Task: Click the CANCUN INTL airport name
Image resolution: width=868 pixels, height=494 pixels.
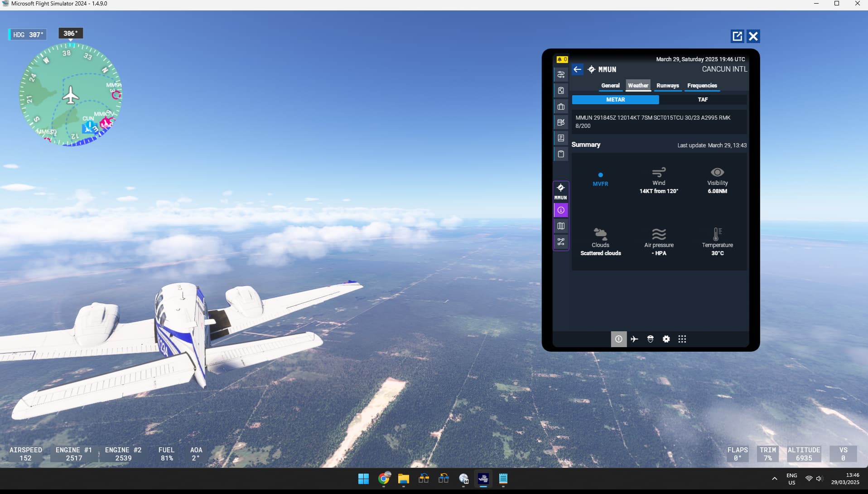Action: tap(724, 69)
